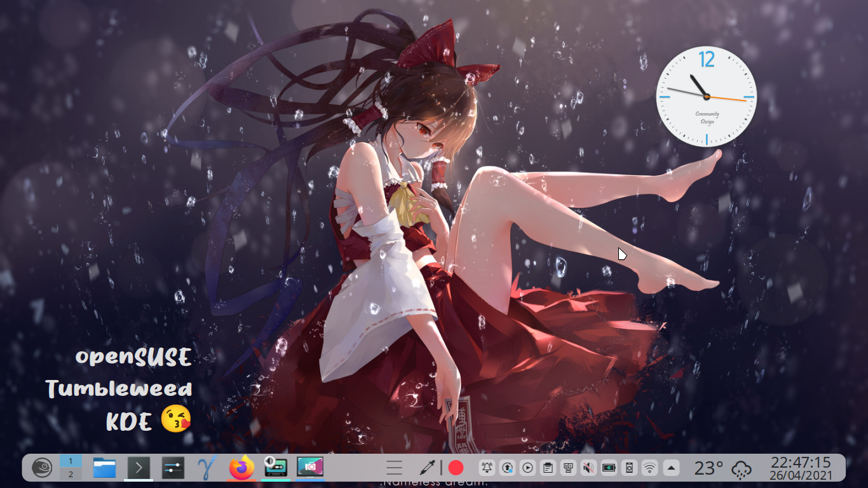868x488 pixels.
Task: Open the Wi-Fi networks tray icon
Action: point(649,468)
